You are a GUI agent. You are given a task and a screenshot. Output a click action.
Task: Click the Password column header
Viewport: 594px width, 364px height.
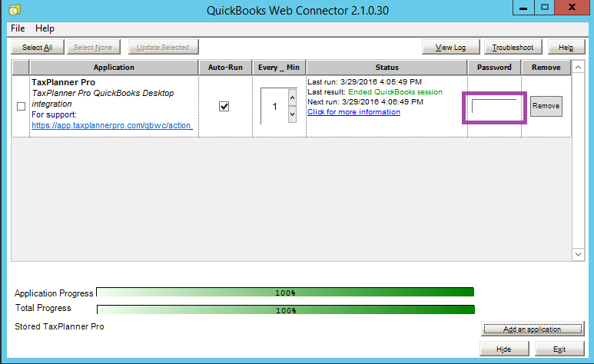point(494,68)
